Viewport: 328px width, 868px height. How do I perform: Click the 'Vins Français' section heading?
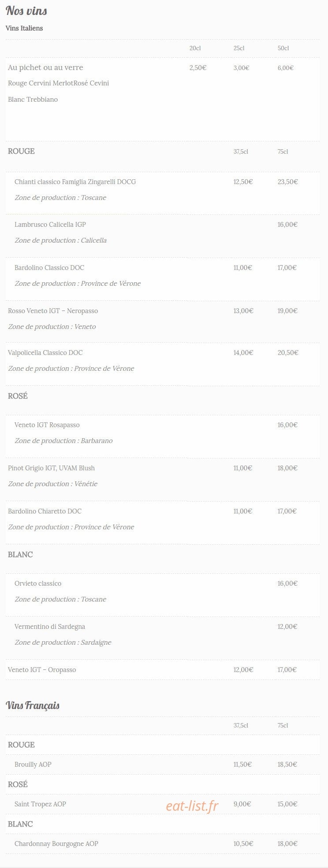(x=33, y=705)
